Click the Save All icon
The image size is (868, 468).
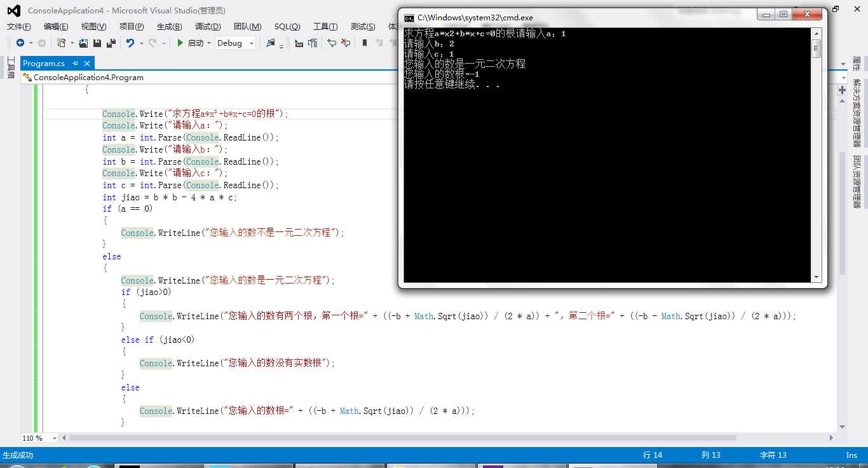click(x=111, y=43)
